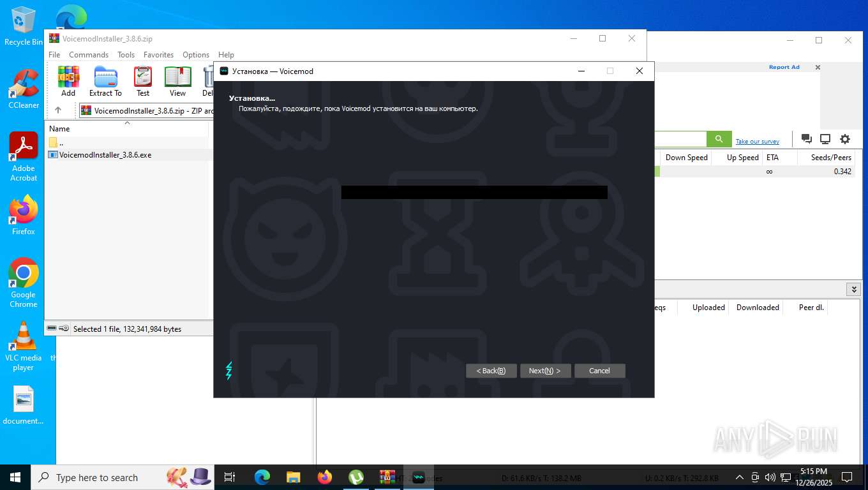868x490 pixels.
Task: Click 'Selected 1 file' status bar text
Action: [127, 329]
